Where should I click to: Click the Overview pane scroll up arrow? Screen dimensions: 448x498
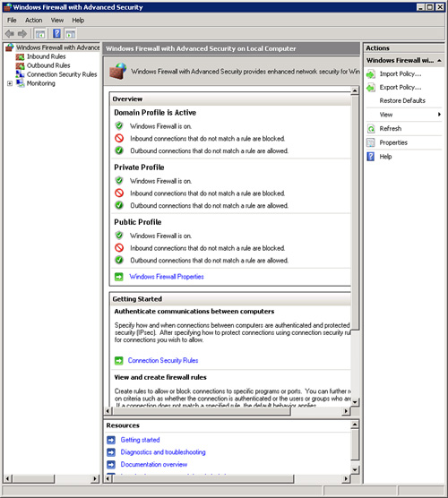pos(355,90)
